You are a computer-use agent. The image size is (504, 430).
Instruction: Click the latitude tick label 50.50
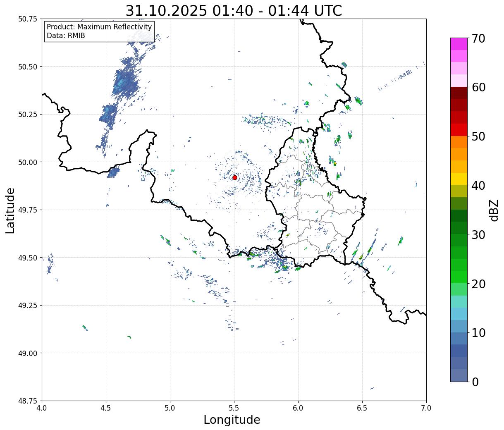[28, 67]
